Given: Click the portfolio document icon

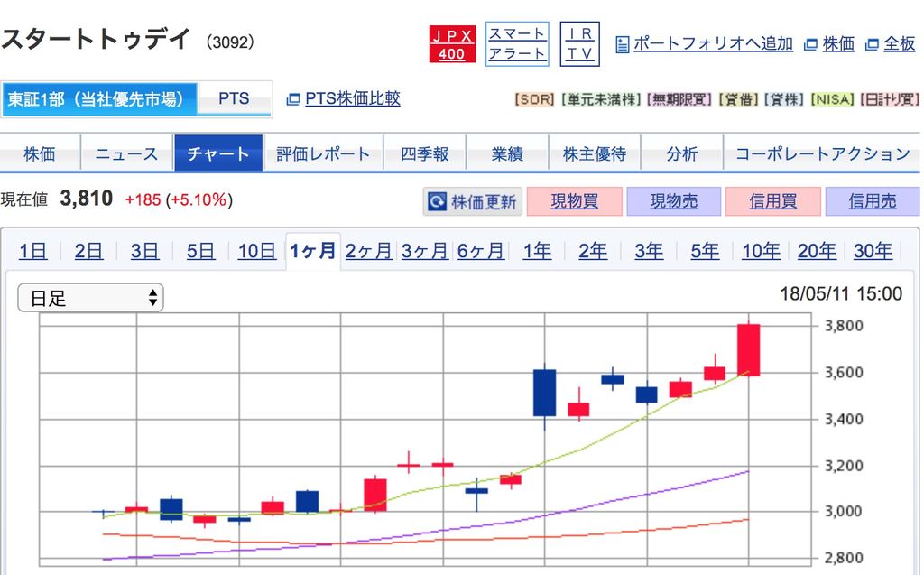Looking at the screenshot, I should 623,44.
